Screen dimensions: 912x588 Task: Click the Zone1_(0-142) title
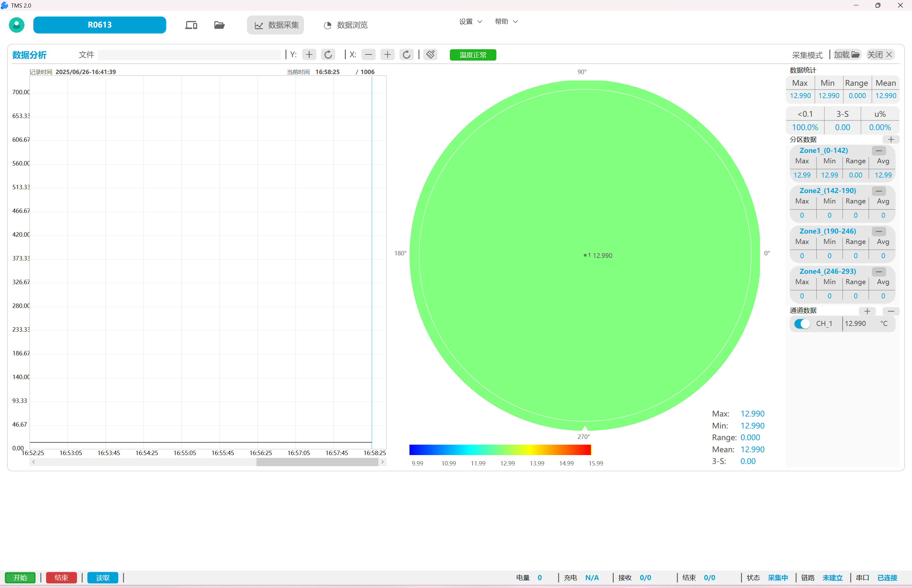[823, 150]
